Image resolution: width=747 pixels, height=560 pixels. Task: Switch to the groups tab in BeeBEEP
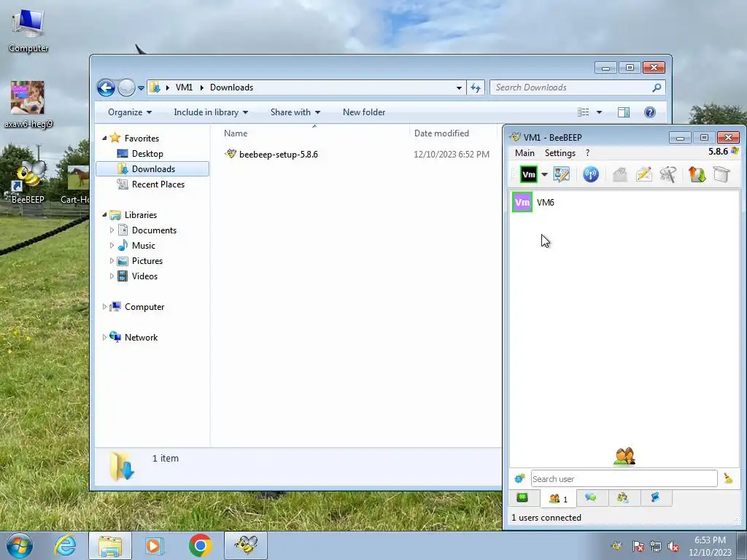[623, 497]
